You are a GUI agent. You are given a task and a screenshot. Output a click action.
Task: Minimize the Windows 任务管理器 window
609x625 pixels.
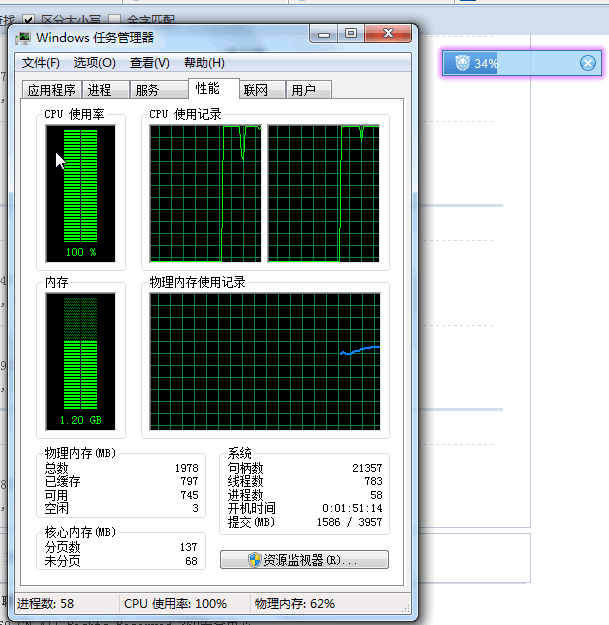click(x=324, y=33)
